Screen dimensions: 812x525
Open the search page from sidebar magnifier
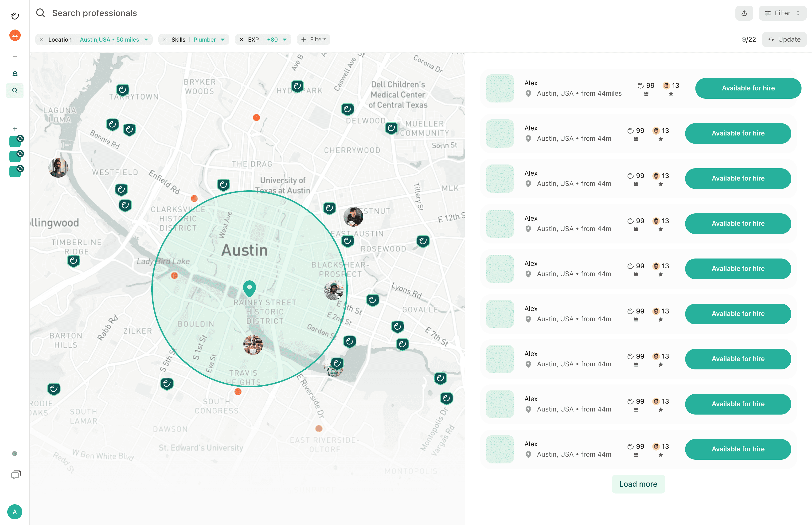point(15,91)
